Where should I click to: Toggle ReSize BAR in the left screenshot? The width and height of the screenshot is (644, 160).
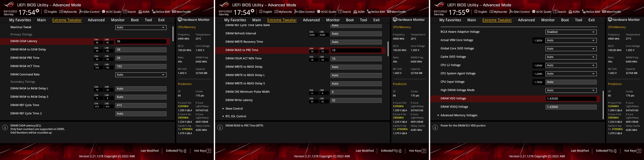click(x=161, y=12)
